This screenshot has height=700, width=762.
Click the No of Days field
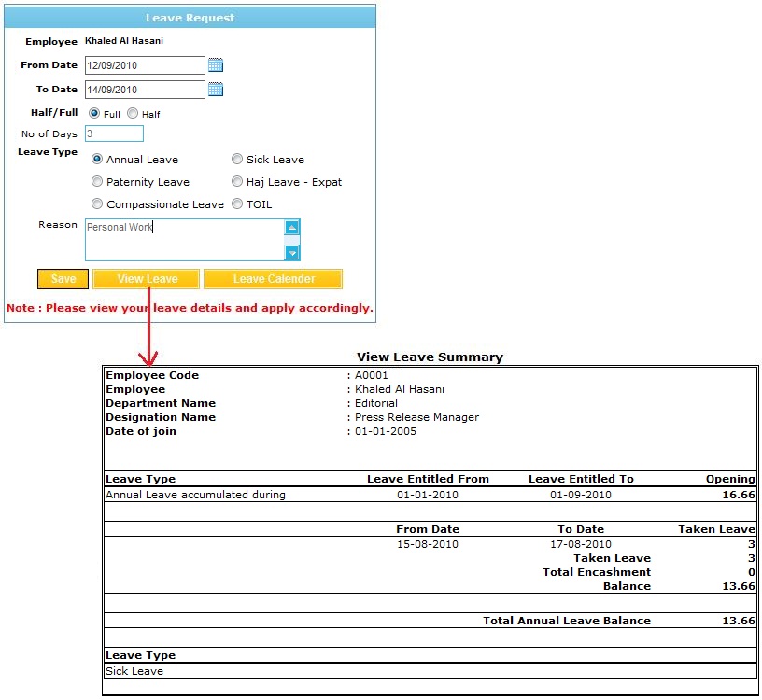click(x=114, y=133)
